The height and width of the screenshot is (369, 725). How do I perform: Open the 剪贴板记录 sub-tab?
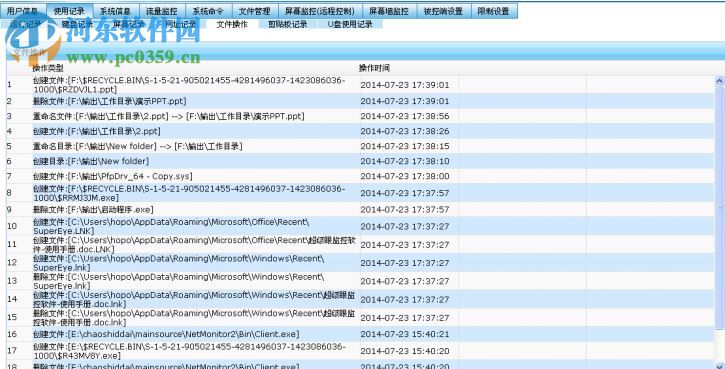(x=288, y=24)
